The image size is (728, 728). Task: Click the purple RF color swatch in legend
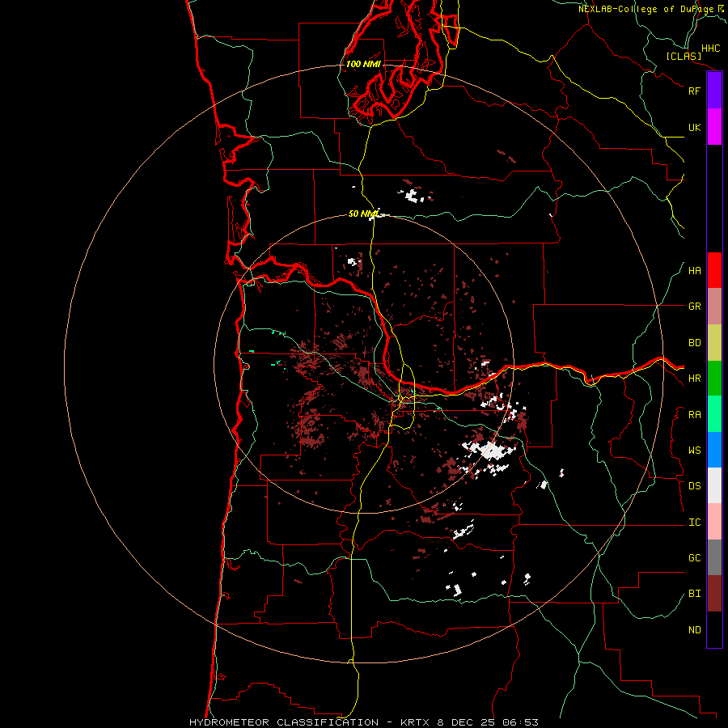click(714, 91)
